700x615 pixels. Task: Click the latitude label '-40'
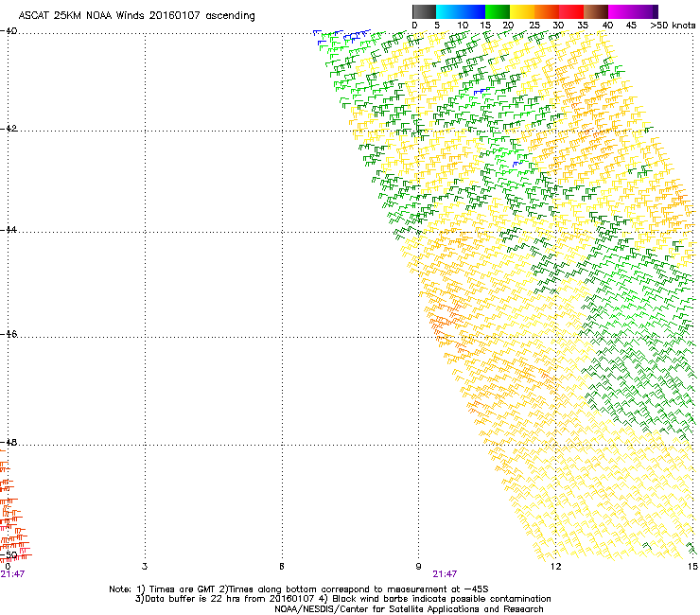click(9, 31)
